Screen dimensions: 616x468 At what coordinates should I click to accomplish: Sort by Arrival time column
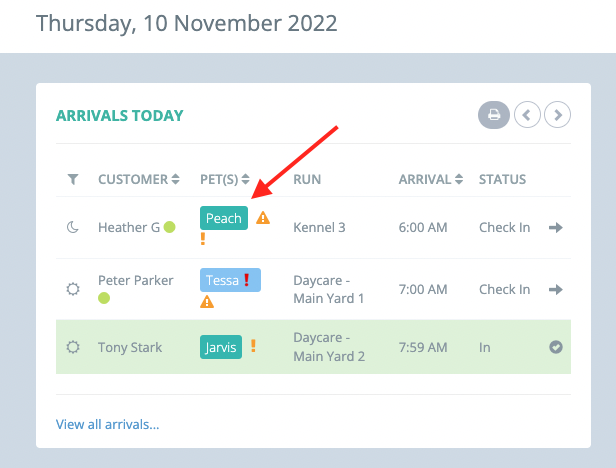click(429, 180)
